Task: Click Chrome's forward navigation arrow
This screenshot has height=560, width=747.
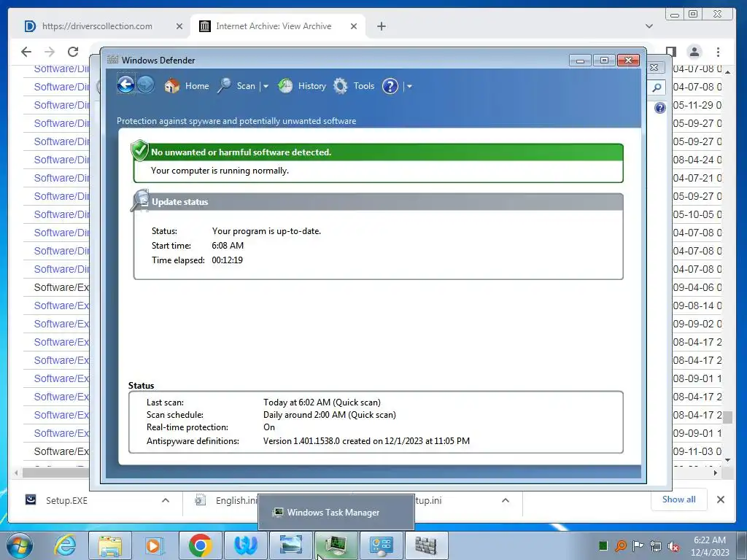Action: 50,52
